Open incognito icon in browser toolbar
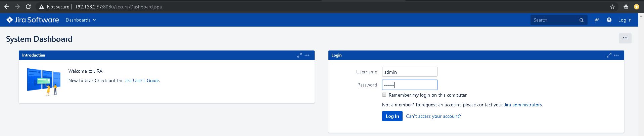This screenshot has height=136, width=644. point(626,7)
